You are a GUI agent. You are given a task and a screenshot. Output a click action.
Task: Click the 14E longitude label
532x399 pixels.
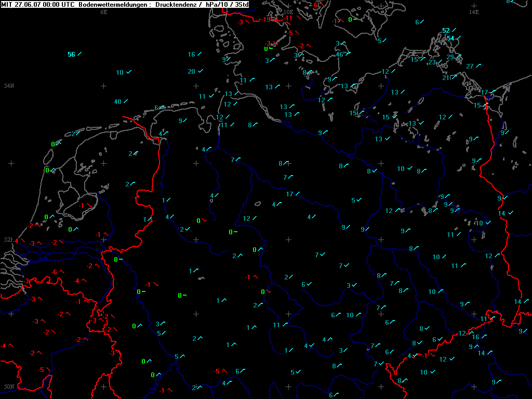(x=473, y=11)
